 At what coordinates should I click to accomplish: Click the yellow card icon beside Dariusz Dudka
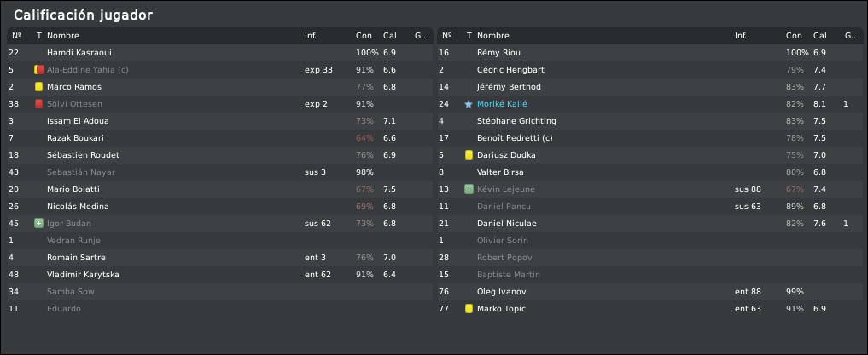[469, 155]
